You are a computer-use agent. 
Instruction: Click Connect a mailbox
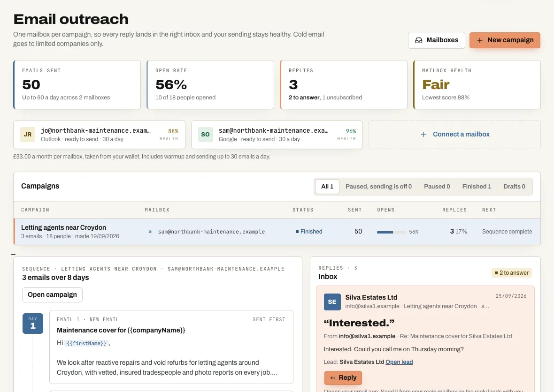(455, 135)
